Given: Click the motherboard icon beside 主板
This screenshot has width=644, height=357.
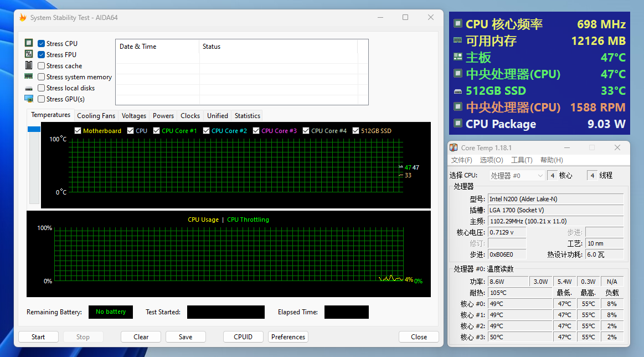Looking at the screenshot, I should pos(457,57).
